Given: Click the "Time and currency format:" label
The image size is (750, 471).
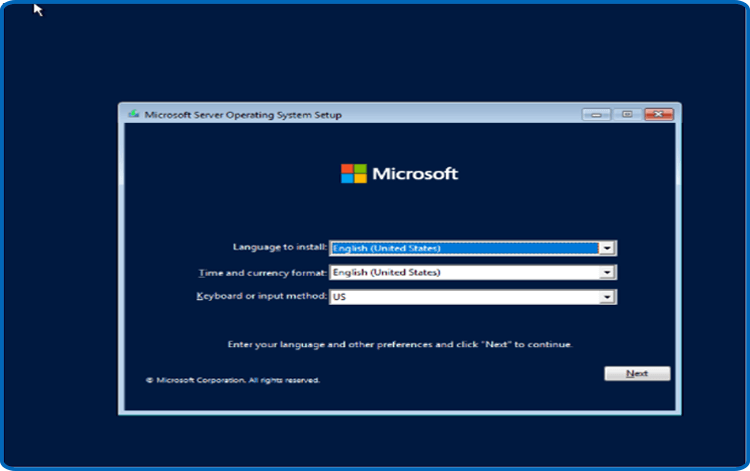Looking at the screenshot, I should pos(263,273).
